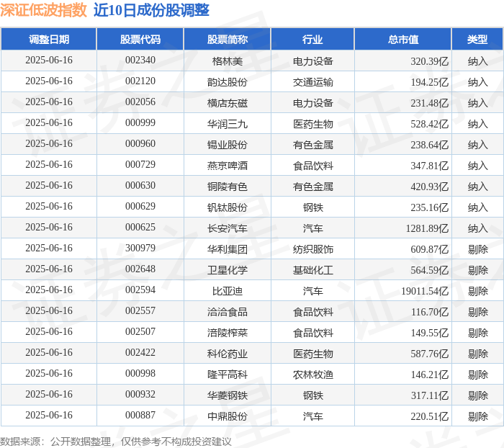Click stock name 隆平高科
The height and width of the screenshot is (448, 504).
pos(228,375)
